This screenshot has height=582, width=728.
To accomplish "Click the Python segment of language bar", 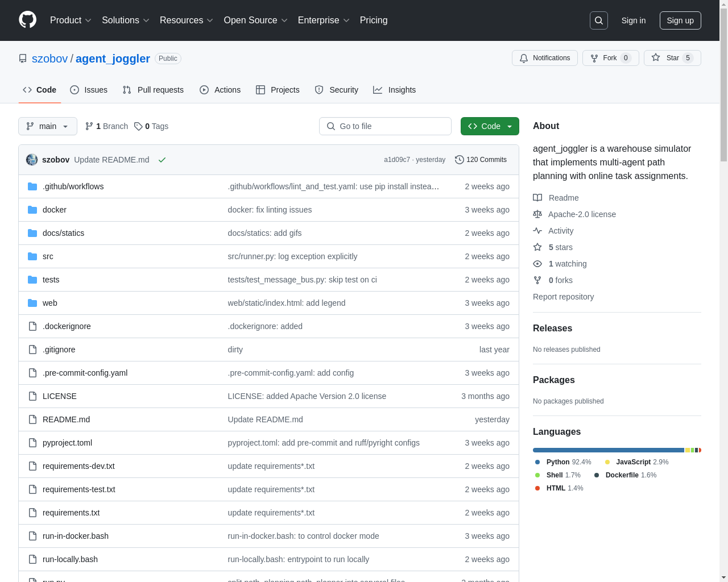I will [x=608, y=450].
